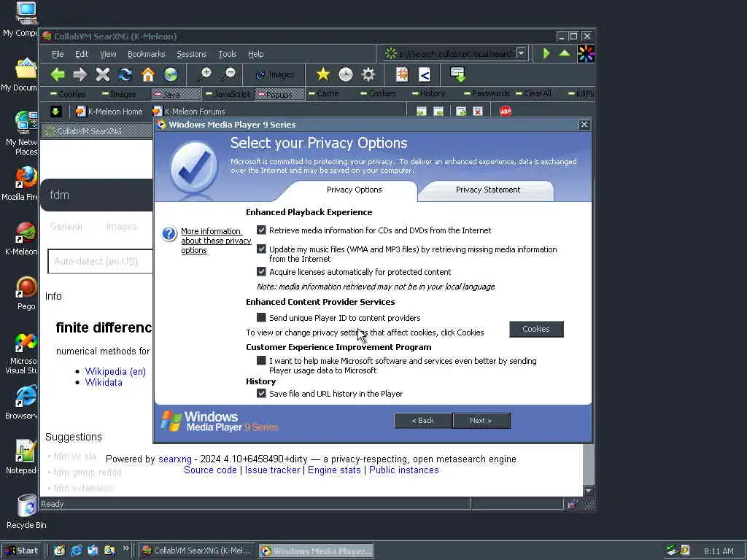Open the Edit menu
This screenshot has height=560, width=747.
click(x=82, y=54)
